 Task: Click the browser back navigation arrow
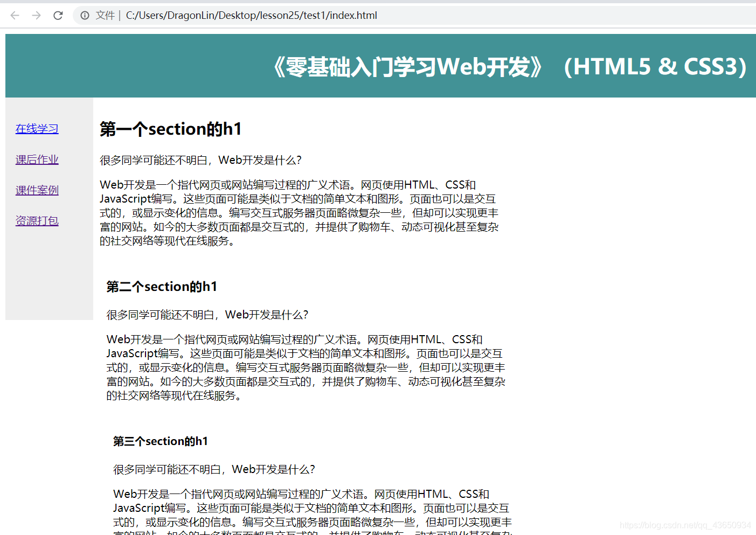tap(14, 15)
